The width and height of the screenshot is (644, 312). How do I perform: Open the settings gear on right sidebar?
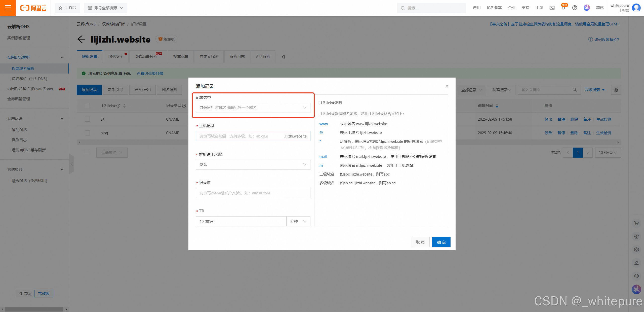coord(636,250)
